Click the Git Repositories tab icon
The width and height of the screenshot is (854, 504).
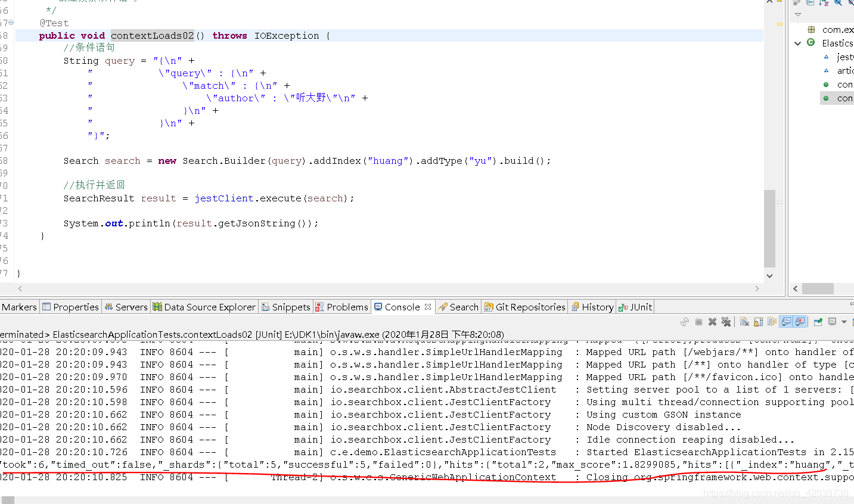(x=489, y=307)
